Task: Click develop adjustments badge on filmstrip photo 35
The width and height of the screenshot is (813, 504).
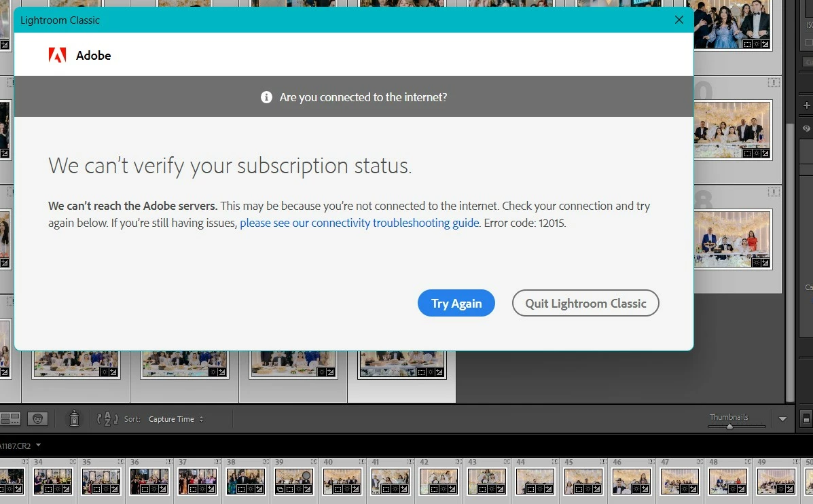Action: [x=105, y=489]
